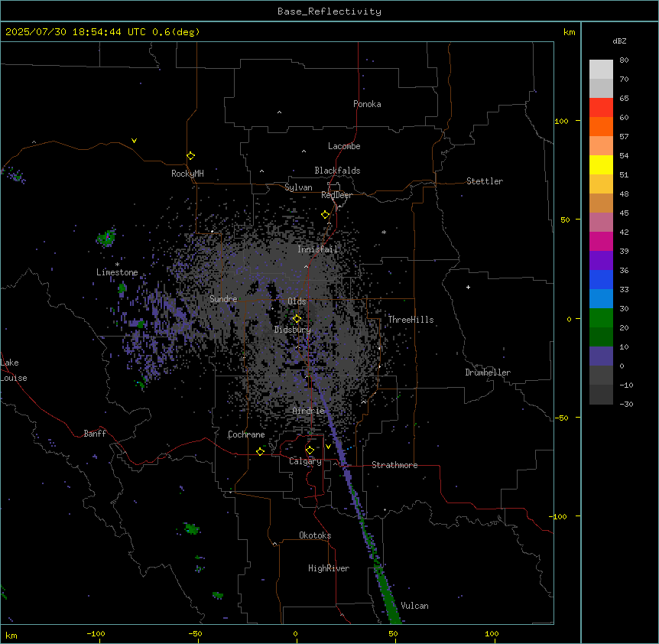Click the Didsbury town label

292,330
